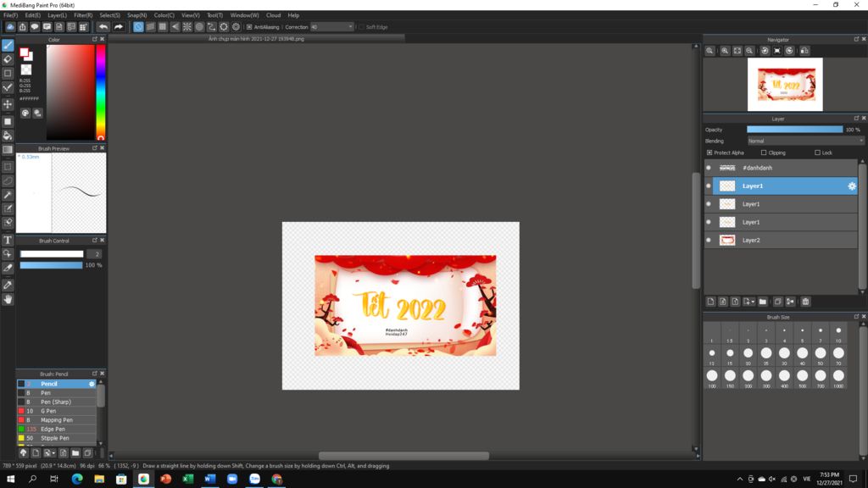Viewport: 868px width, 488px height.
Task: Select the Gradient tool
Action: [x=8, y=149]
